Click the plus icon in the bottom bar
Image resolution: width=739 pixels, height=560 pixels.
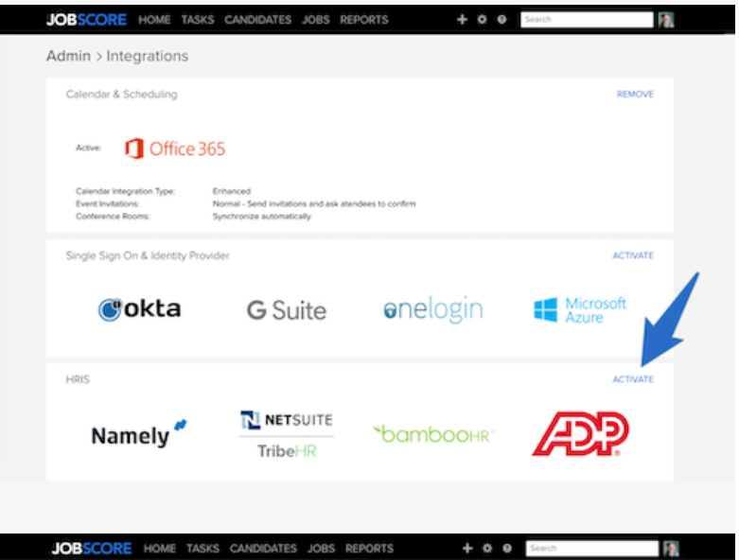point(467,549)
